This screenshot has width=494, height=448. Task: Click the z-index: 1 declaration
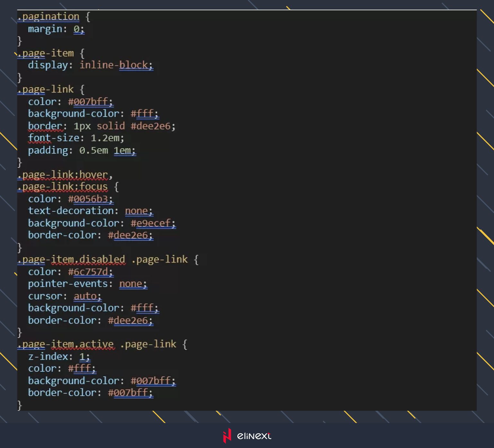point(59,357)
